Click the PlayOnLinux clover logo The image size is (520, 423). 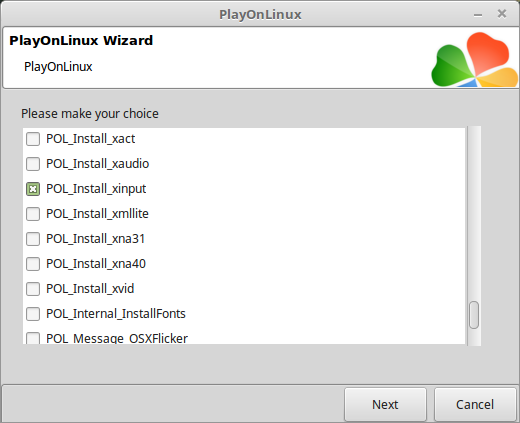475,59
